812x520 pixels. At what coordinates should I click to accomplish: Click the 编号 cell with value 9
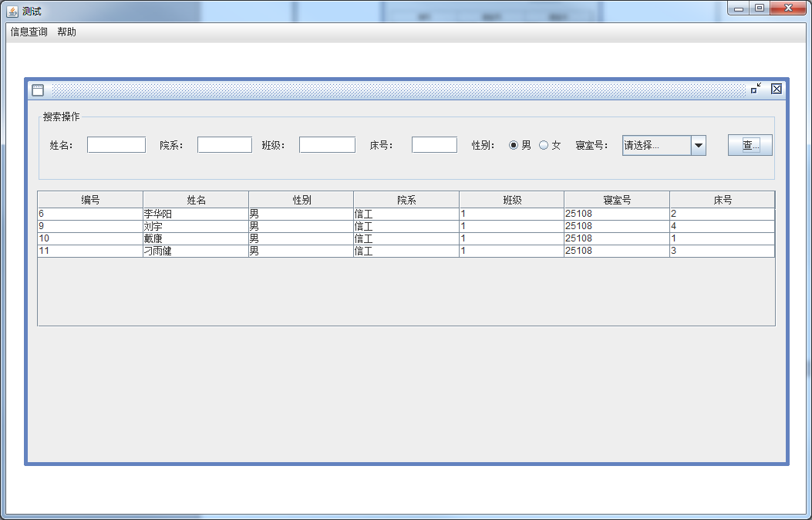pyautogui.click(x=90, y=226)
